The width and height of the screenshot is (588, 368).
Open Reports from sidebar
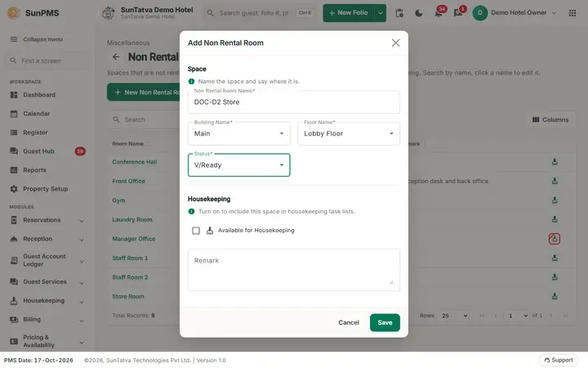[x=34, y=170]
